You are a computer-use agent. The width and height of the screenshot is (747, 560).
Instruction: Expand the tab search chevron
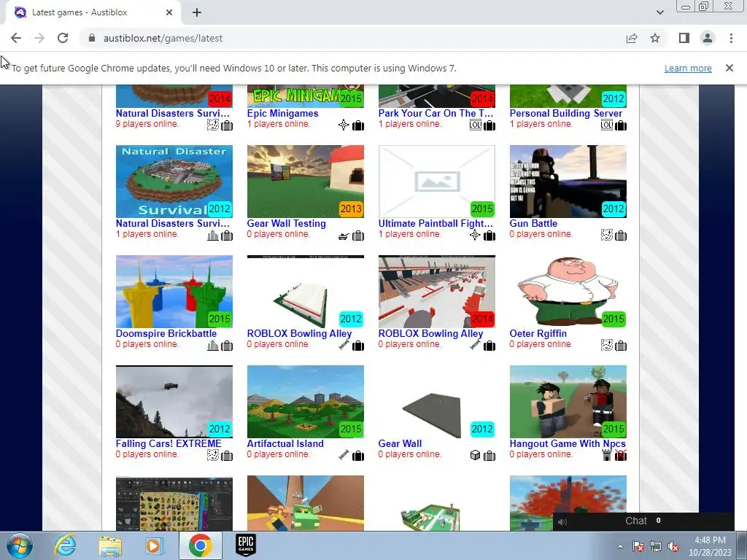click(x=659, y=12)
